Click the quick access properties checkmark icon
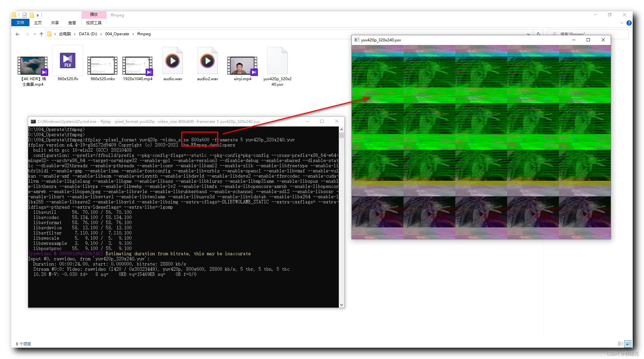 click(x=25, y=15)
